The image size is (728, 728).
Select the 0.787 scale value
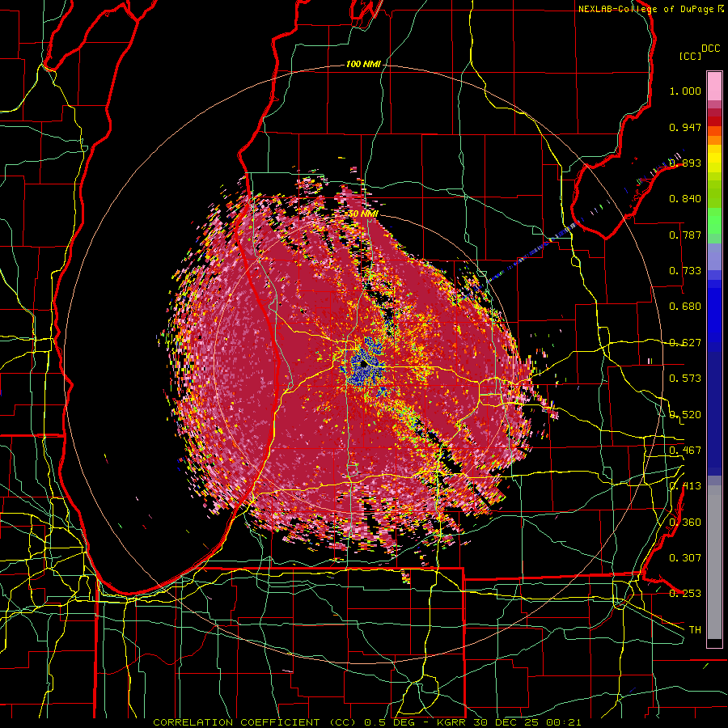pos(685,235)
